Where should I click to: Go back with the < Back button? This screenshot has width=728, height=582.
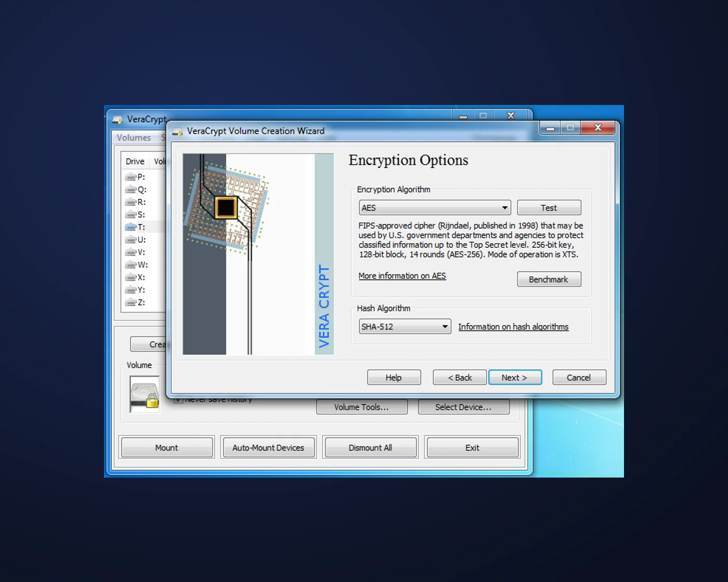(x=460, y=378)
